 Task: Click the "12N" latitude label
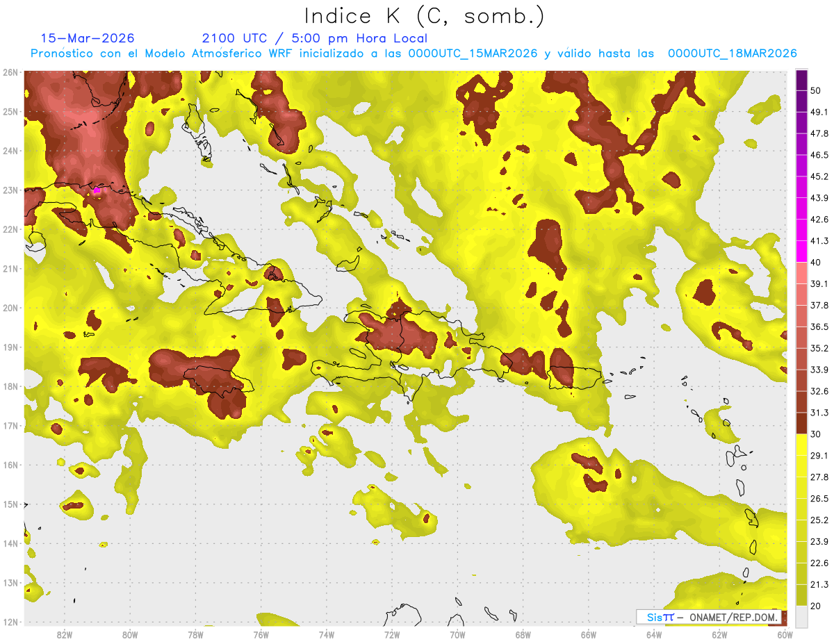(x=10, y=622)
